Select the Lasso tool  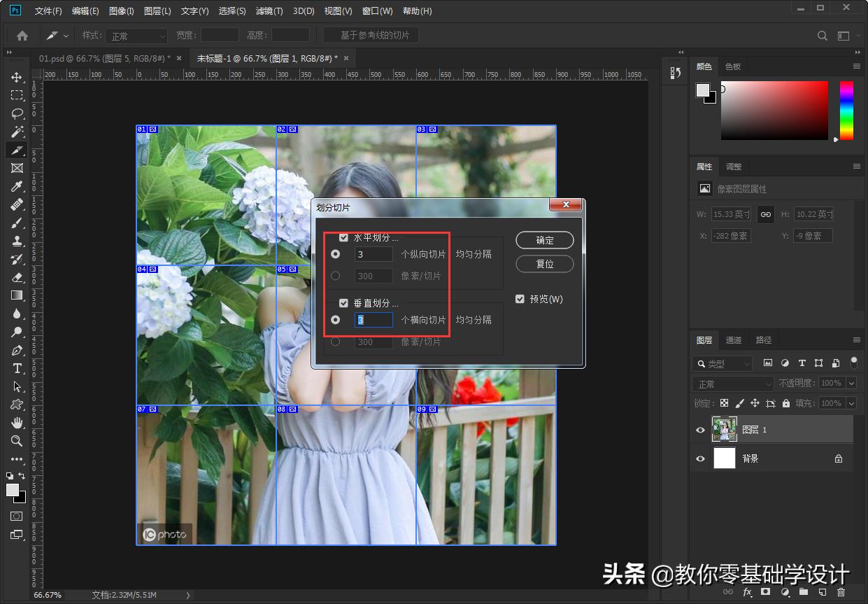coord(17,113)
